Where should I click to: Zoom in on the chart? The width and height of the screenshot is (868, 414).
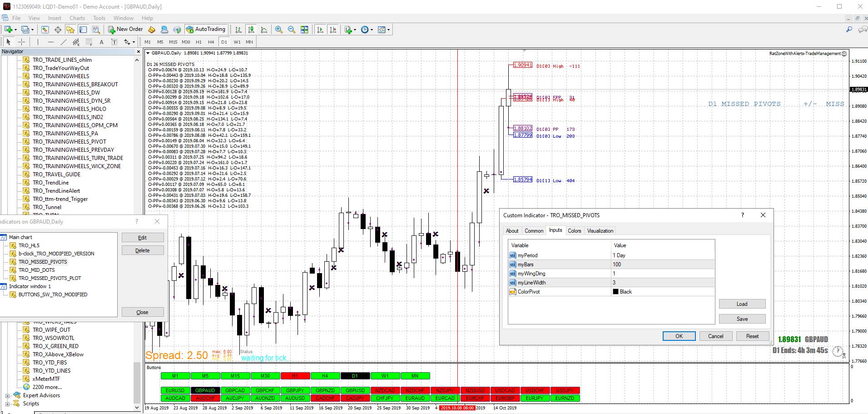(x=279, y=30)
